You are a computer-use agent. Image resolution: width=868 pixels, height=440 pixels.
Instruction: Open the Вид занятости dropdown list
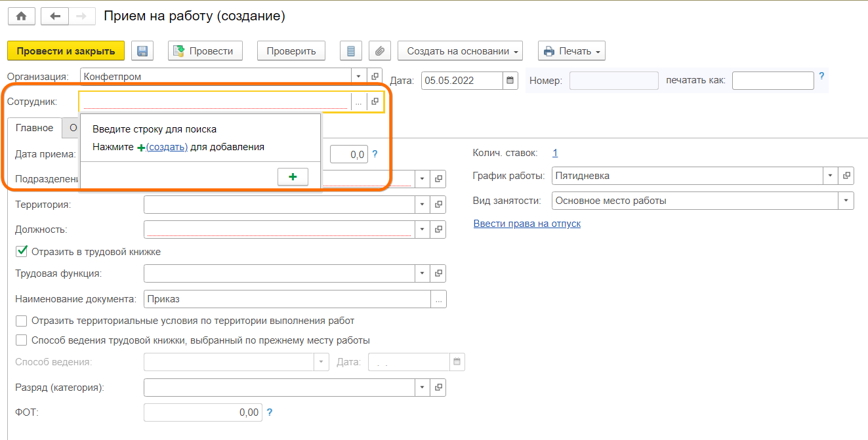coord(846,201)
